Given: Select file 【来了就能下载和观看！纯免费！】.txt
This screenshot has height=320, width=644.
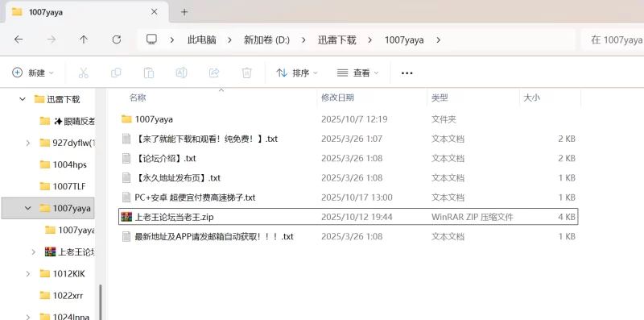Looking at the screenshot, I should click(x=349, y=139).
